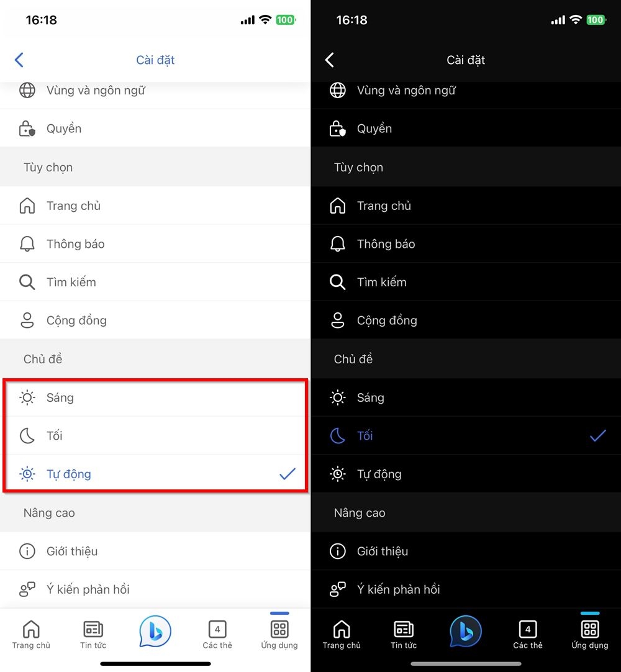Open Tìm kiếm settings text, dark screen
The width and height of the screenshot is (621, 672).
(382, 282)
